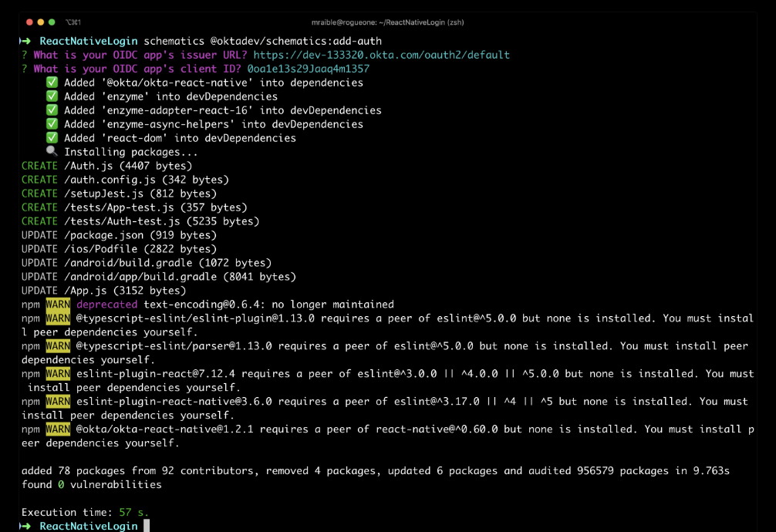Click the 'Execution time: 57 s.' line
The height and width of the screenshot is (532, 776).
click(85, 512)
